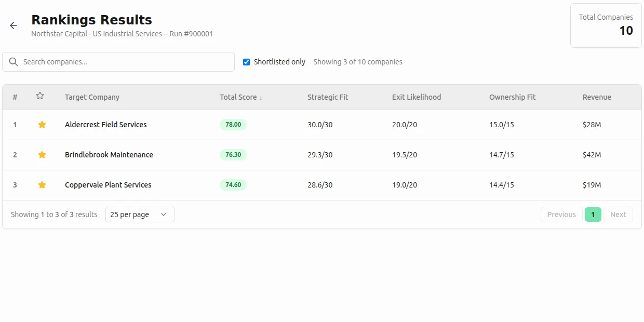Sort by Total Score column
This screenshot has height=322, width=644.
click(241, 97)
